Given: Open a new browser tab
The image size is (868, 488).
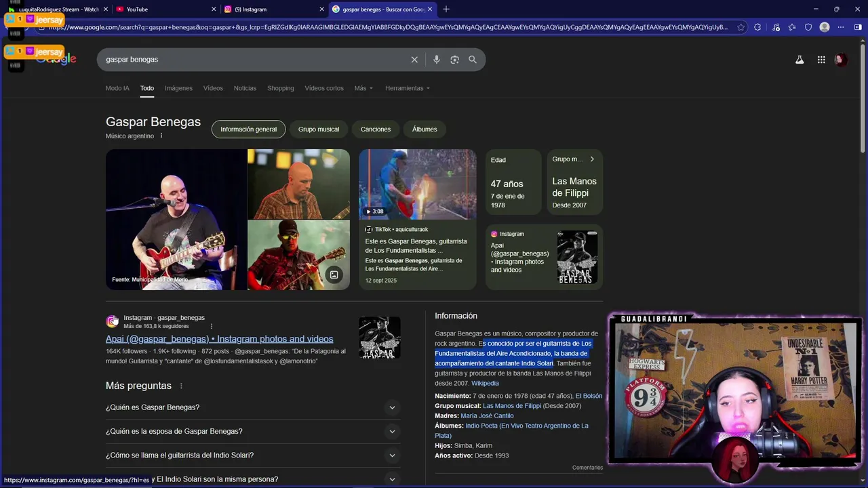Looking at the screenshot, I should pyautogui.click(x=446, y=9).
